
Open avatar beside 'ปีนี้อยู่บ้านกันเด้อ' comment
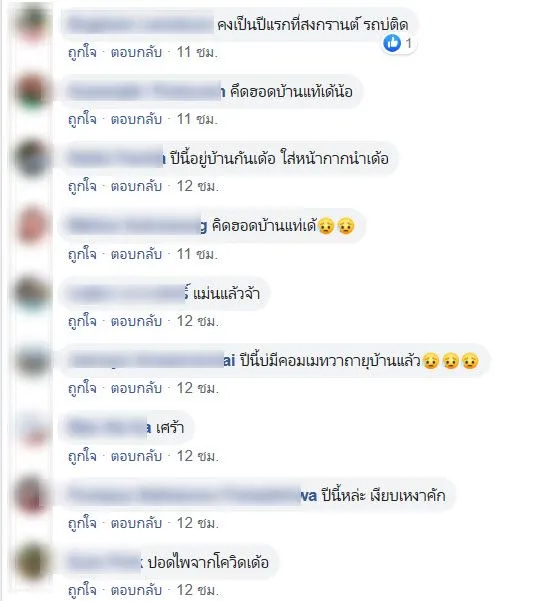click(33, 158)
